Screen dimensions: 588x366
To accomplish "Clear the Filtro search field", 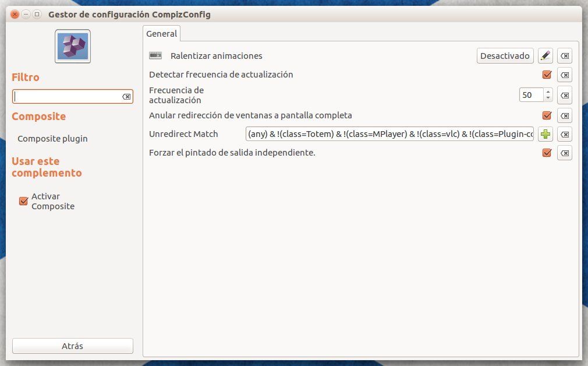I will tap(126, 97).
